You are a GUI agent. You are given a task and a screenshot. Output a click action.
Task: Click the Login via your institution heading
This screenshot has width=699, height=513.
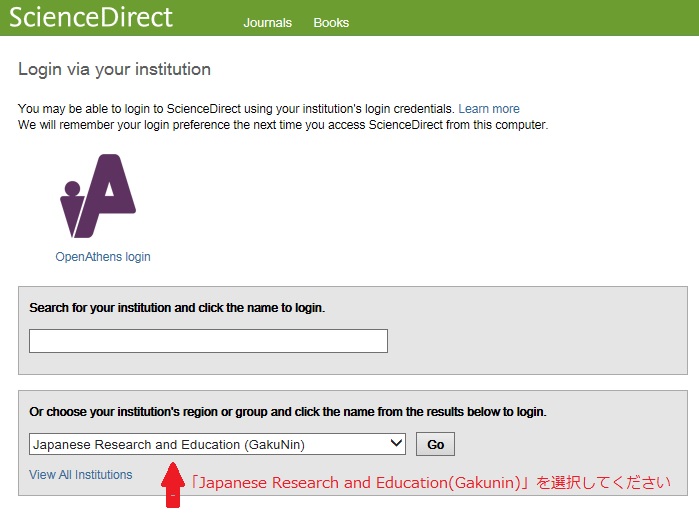[114, 70]
